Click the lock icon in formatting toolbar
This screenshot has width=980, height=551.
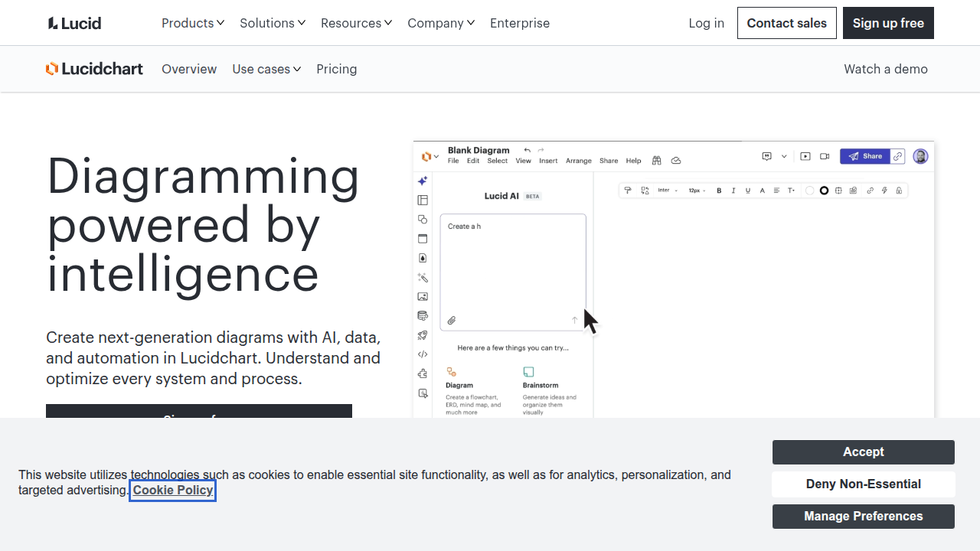point(899,191)
